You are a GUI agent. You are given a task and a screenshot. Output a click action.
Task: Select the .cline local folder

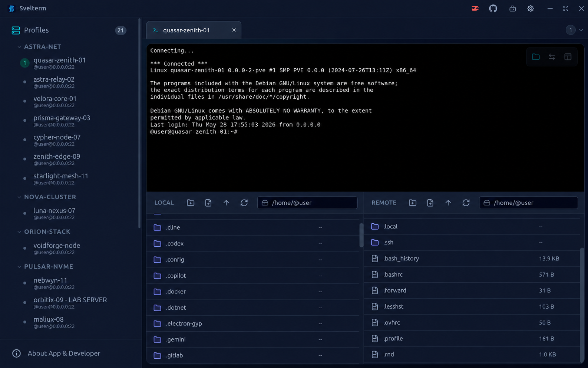[x=253, y=227]
